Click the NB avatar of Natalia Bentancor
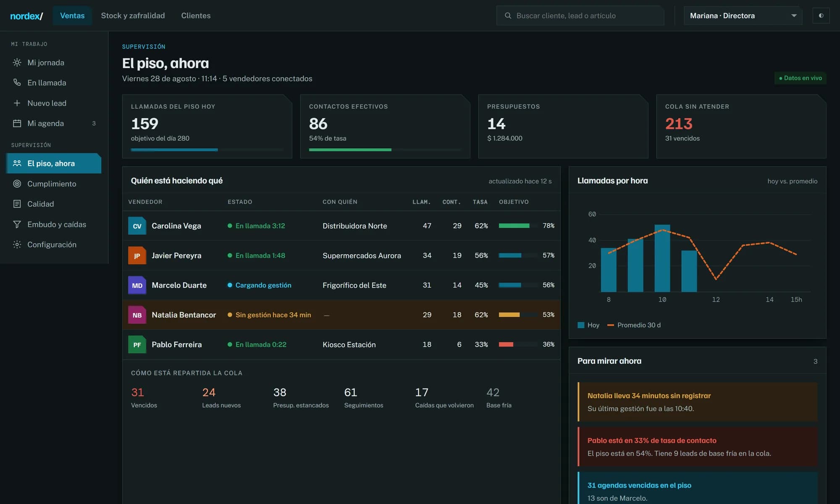The width and height of the screenshot is (840, 504). tap(137, 315)
